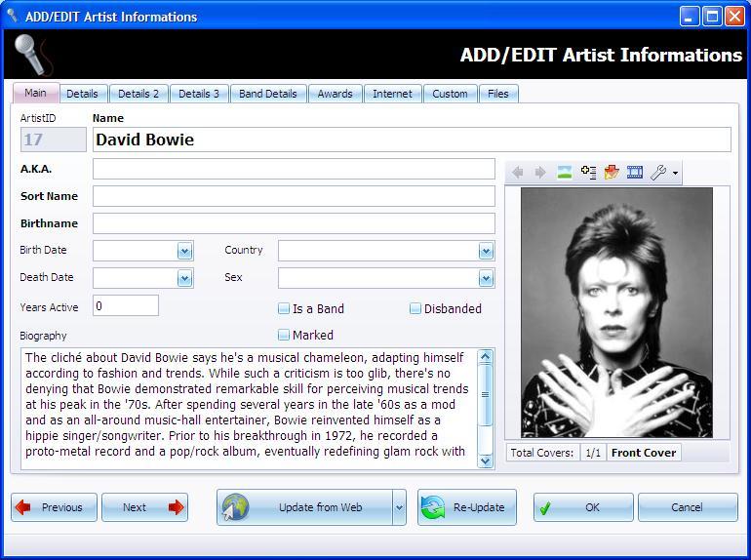Click the David Bowie cover photo
751x560 pixels.
(x=616, y=312)
